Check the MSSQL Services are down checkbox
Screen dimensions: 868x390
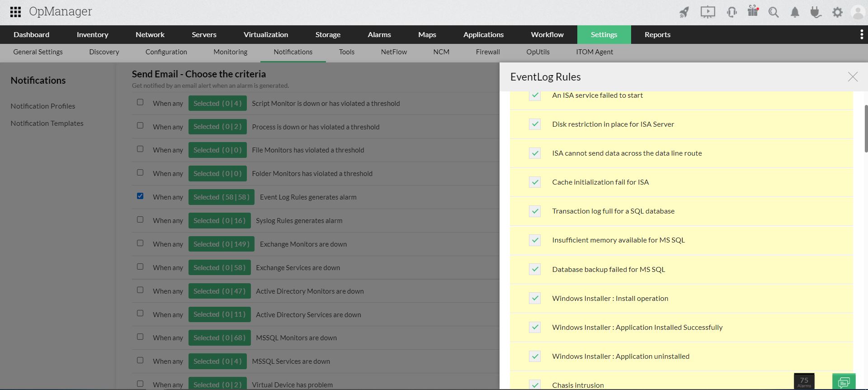[140, 360]
